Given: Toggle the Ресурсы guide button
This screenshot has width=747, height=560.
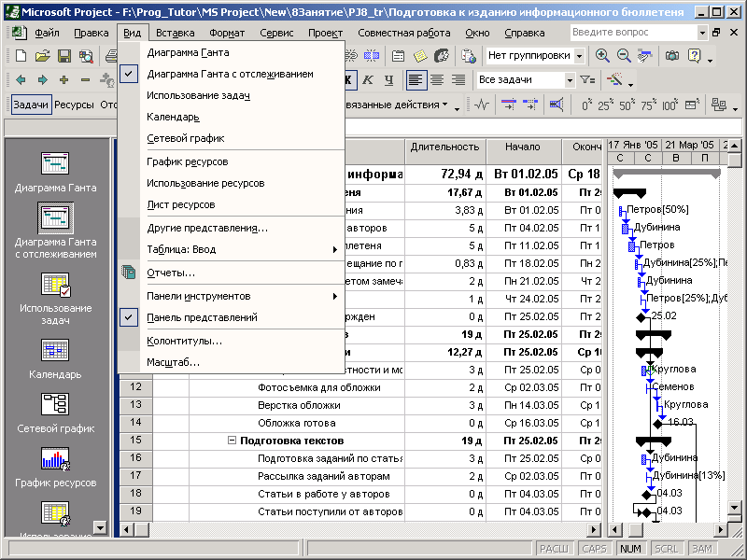Looking at the screenshot, I should (74, 105).
